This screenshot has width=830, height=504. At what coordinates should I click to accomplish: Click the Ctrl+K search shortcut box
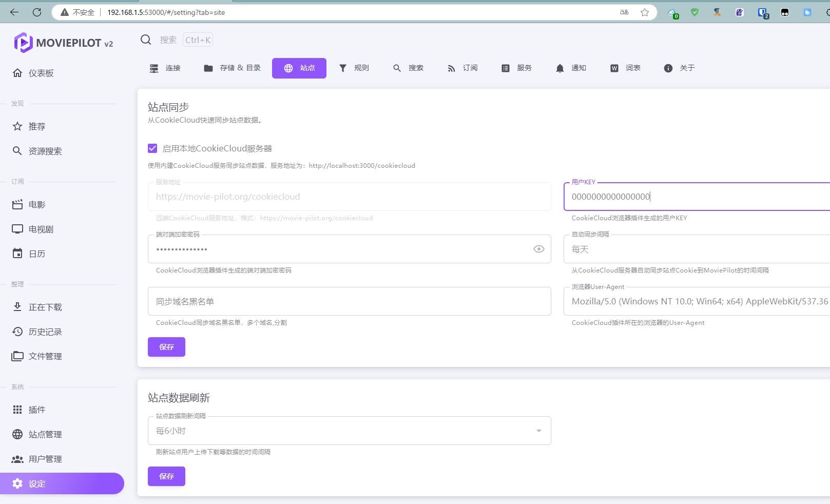[x=198, y=40]
